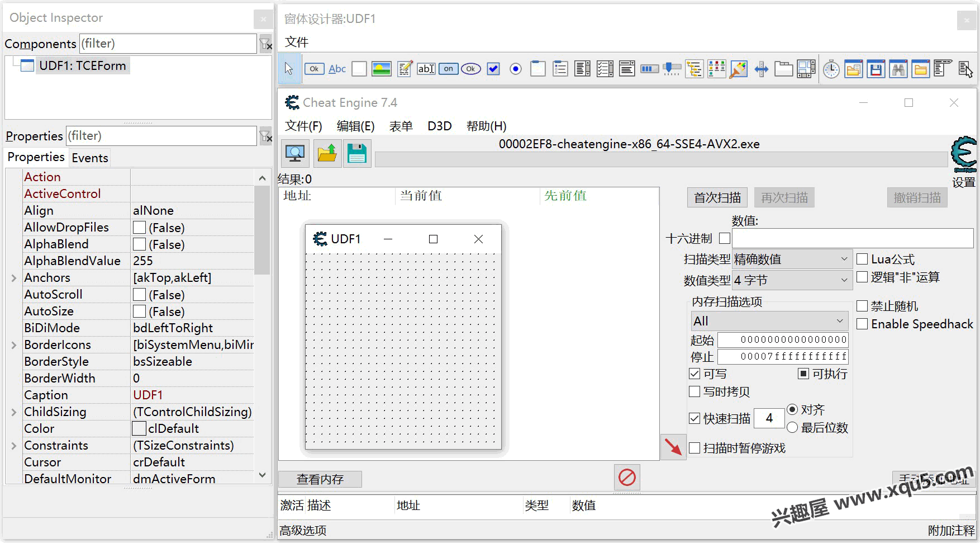Pick the checkbox component in the palette

[x=493, y=69]
